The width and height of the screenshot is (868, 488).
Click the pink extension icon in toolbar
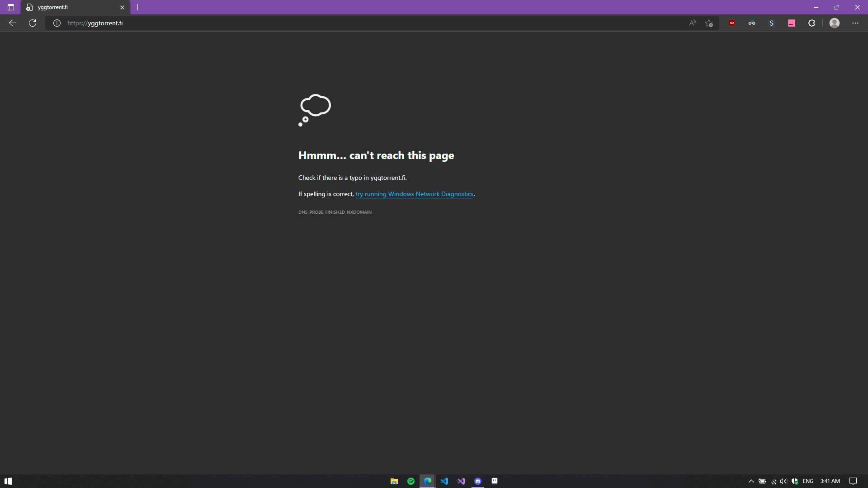click(x=791, y=23)
